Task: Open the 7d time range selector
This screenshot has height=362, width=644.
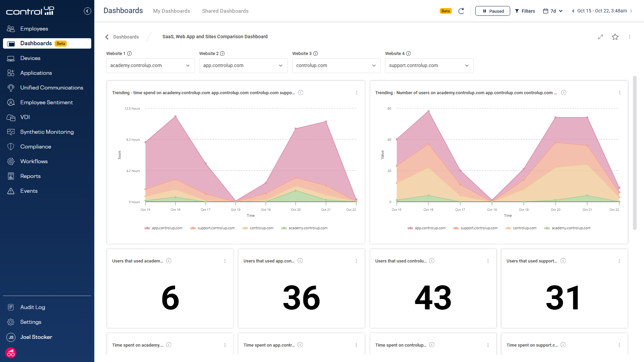Action: (552, 11)
